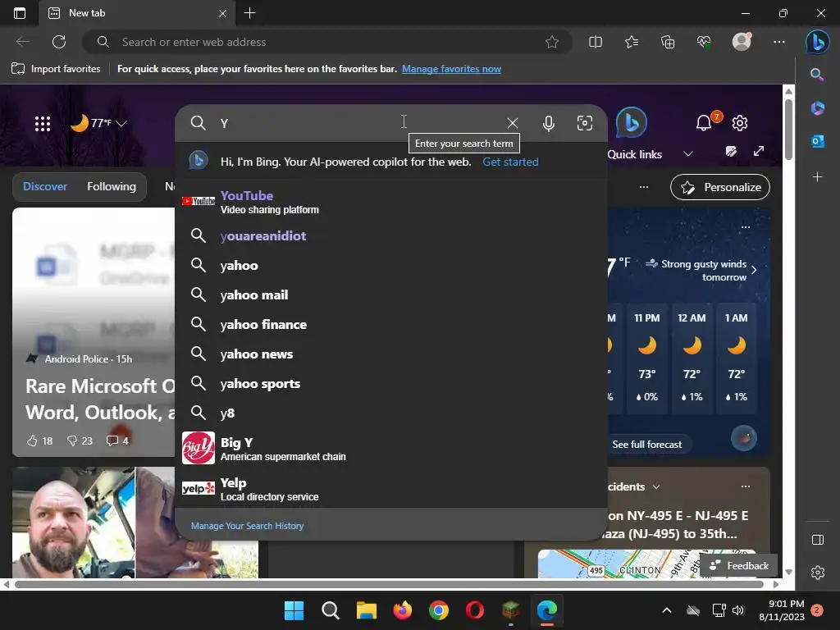The width and height of the screenshot is (840, 630).
Task: Open Manage Your Search History link
Action: tap(247, 526)
